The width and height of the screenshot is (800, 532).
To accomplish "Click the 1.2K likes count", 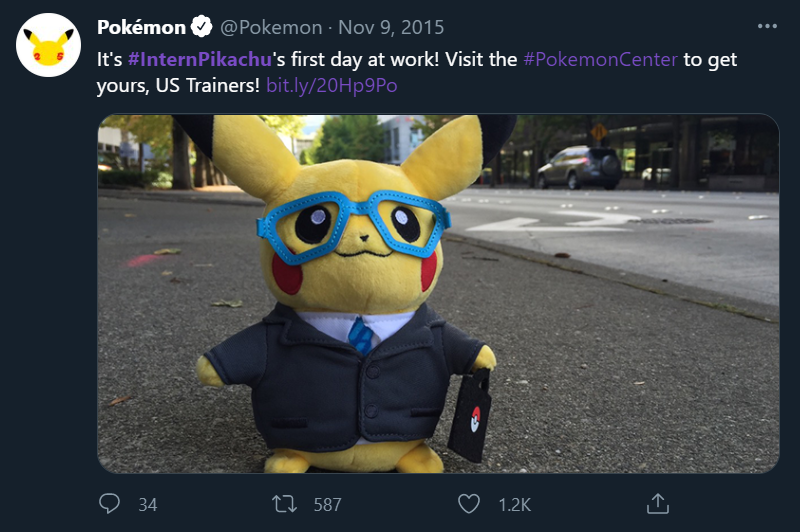I will click(514, 505).
